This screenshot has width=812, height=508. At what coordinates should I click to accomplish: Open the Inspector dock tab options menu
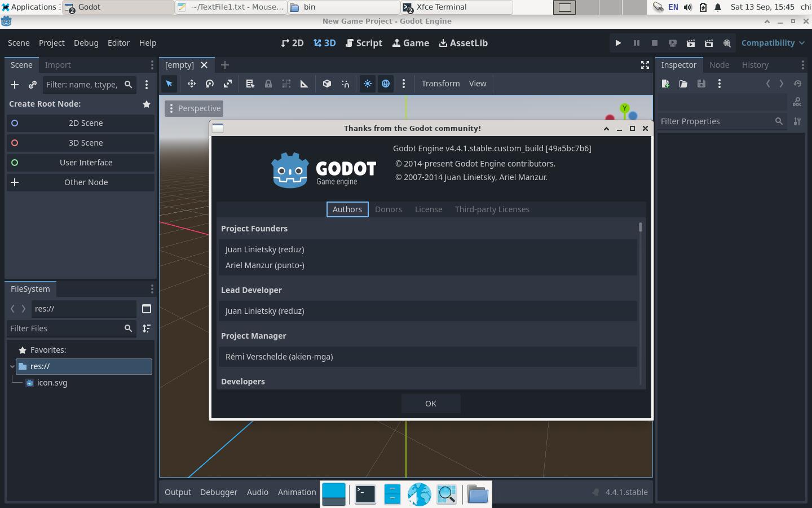[x=802, y=65]
